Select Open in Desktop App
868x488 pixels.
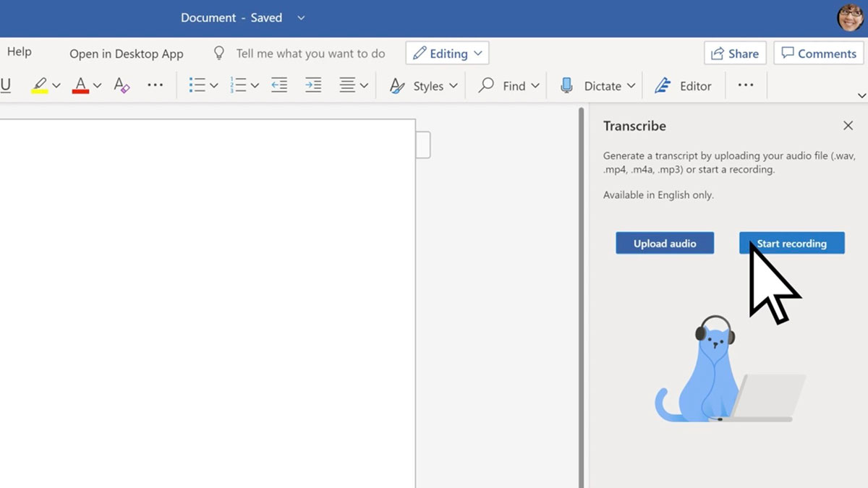point(126,53)
